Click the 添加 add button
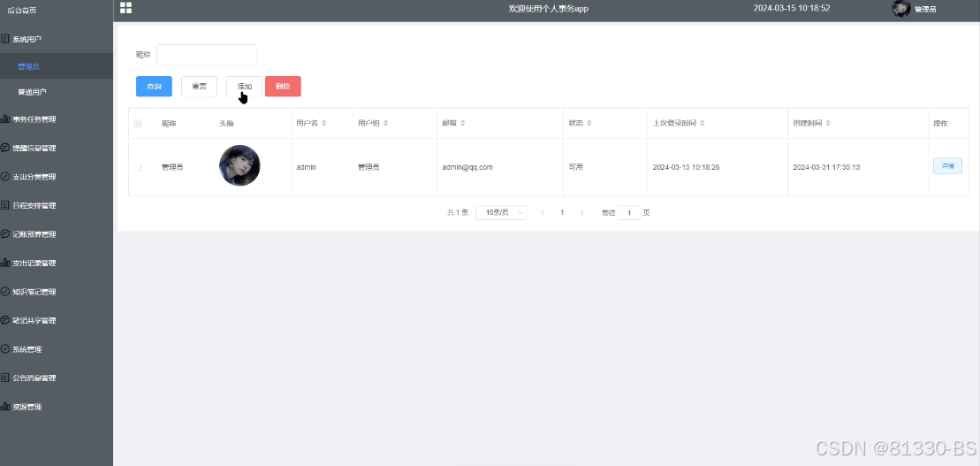 (245, 87)
